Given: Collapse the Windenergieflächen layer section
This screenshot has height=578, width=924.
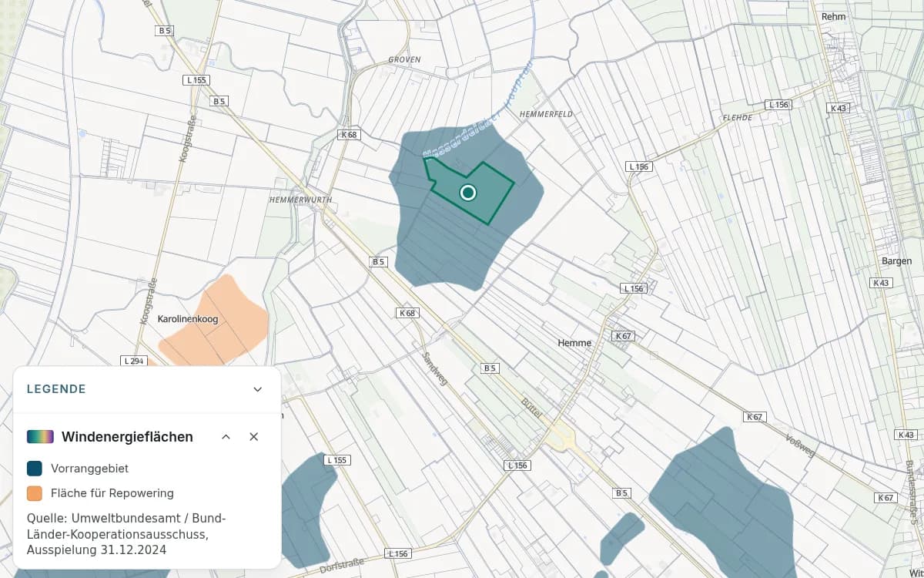Looking at the screenshot, I should [x=226, y=437].
